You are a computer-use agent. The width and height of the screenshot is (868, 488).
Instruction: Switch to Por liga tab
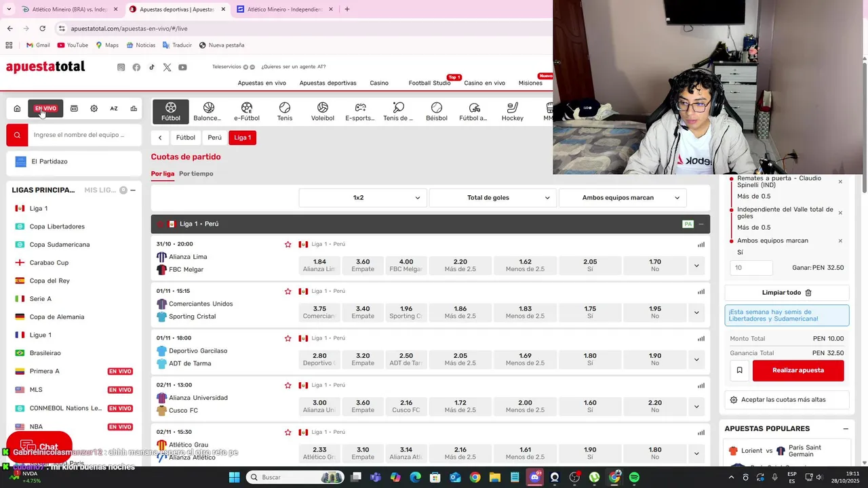(163, 174)
